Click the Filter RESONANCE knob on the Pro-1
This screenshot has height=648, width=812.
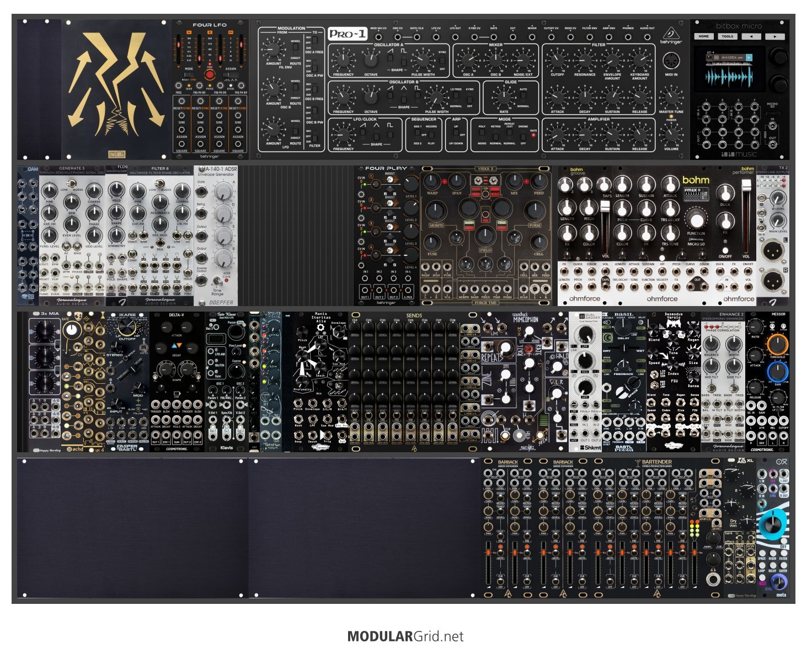pyautogui.click(x=585, y=60)
